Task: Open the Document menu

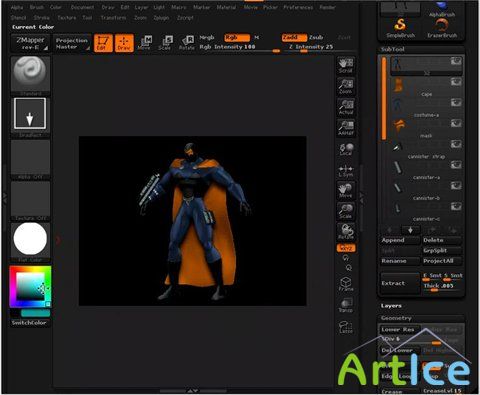Action: tap(82, 7)
